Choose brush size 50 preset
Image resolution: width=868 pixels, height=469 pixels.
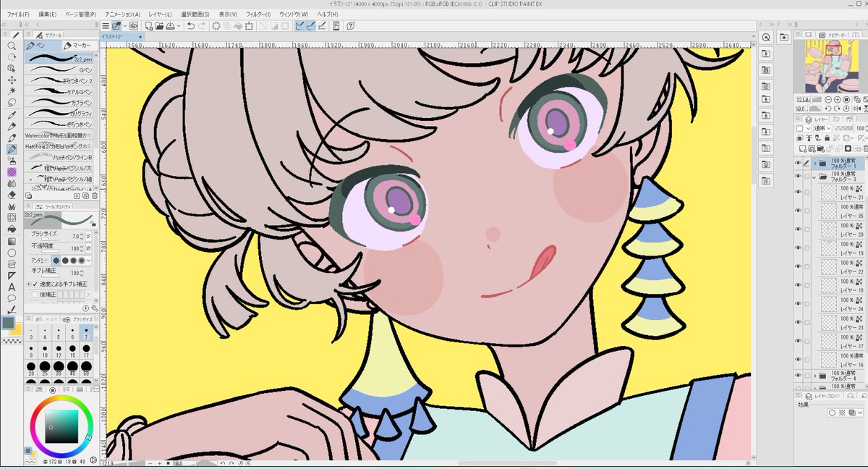coord(86,368)
